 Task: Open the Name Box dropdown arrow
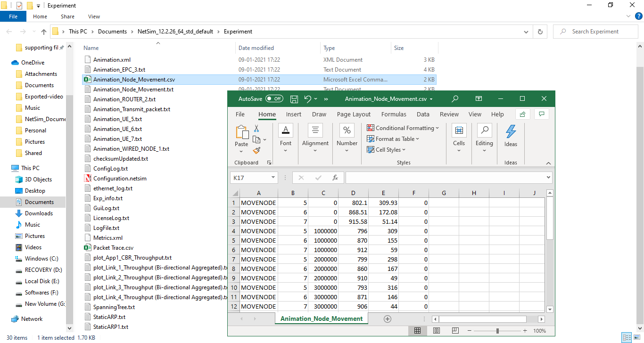(x=273, y=178)
